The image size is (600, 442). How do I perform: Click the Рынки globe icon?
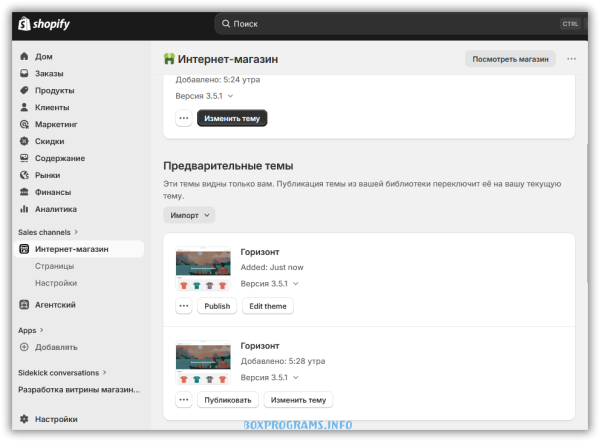point(24,175)
